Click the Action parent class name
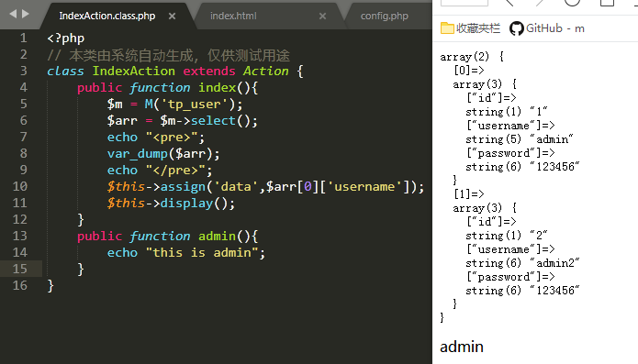This screenshot has height=364, width=638. click(265, 72)
